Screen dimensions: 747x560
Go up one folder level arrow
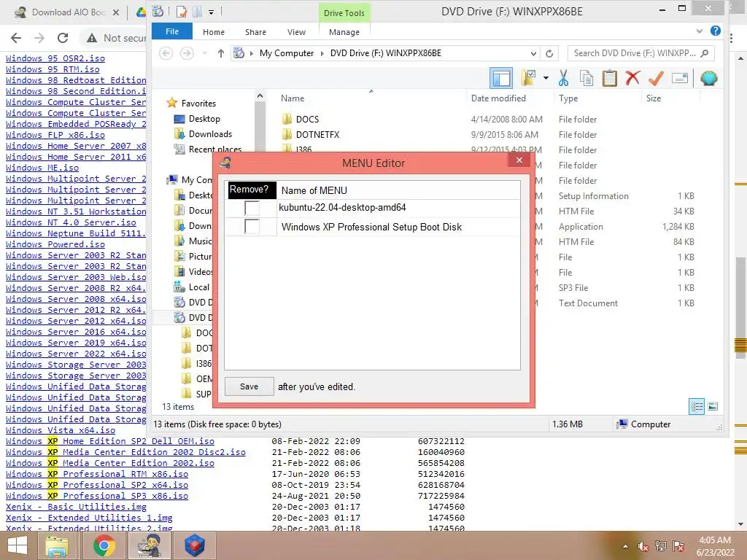point(220,53)
